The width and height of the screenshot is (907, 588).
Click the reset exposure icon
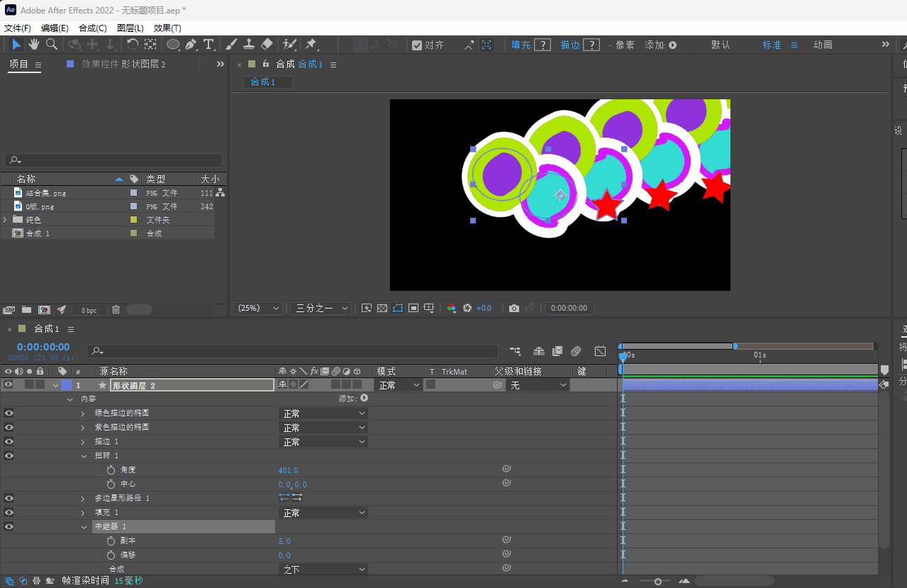tap(467, 309)
